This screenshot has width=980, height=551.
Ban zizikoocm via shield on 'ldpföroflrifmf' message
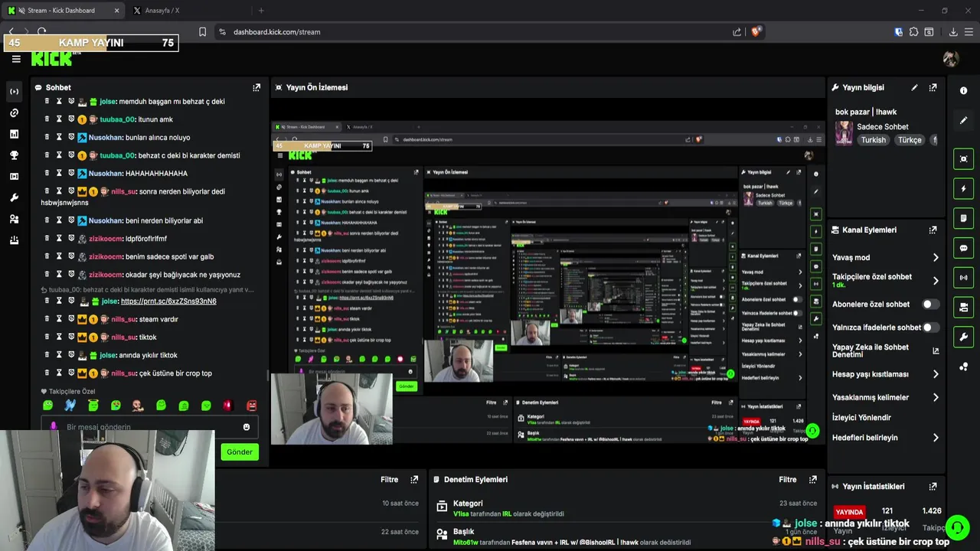pos(71,238)
